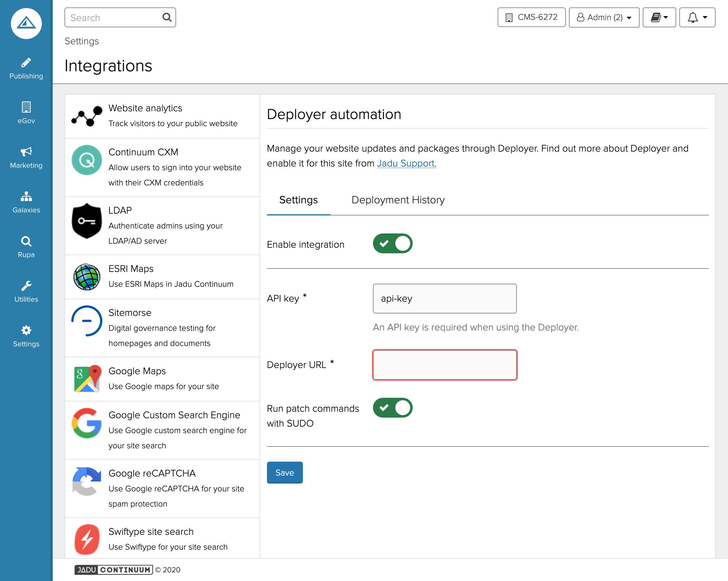
Task: Click the blue Save button
Action: [284, 472]
